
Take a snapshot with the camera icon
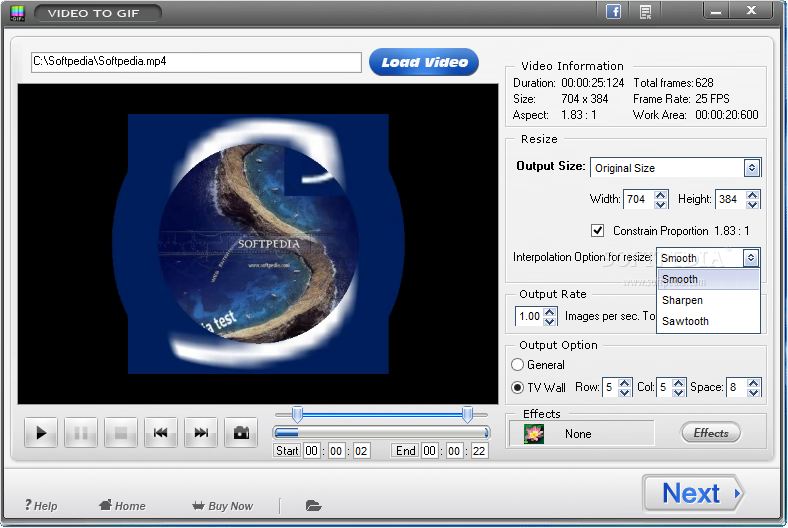[241, 433]
